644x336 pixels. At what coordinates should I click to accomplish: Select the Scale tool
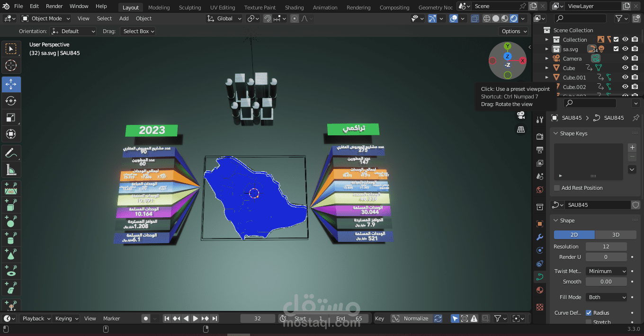[x=11, y=117]
